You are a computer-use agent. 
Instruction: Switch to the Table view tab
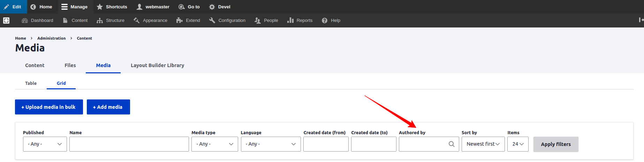[x=31, y=83]
